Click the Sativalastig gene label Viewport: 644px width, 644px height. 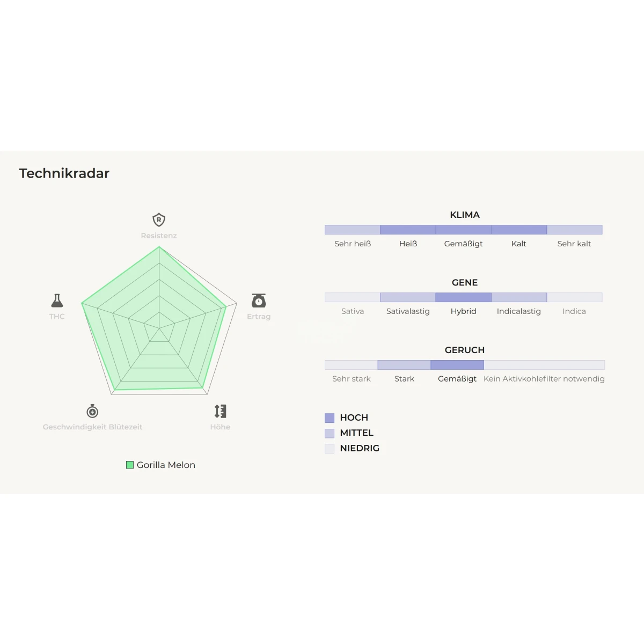[x=408, y=311]
